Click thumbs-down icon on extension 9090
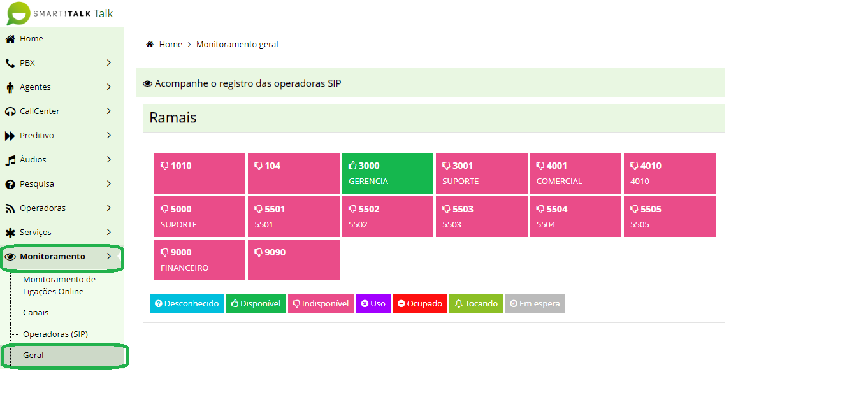Image resolution: width=868 pixels, height=395 pixels. (258, 252)
